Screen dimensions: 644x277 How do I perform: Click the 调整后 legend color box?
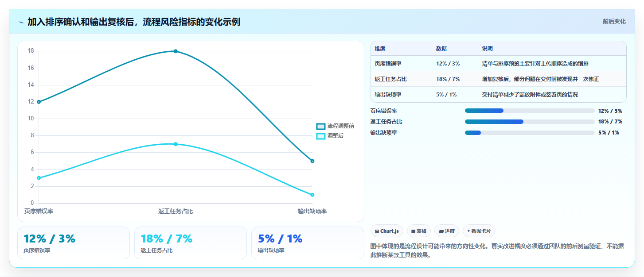(x=321, y=136)
